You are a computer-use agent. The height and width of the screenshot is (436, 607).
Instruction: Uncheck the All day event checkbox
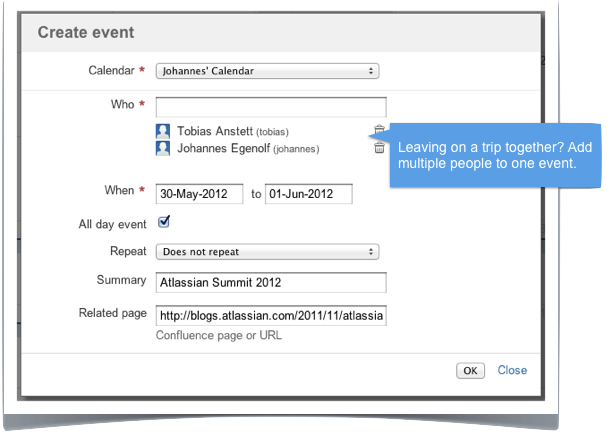[164, 222]
